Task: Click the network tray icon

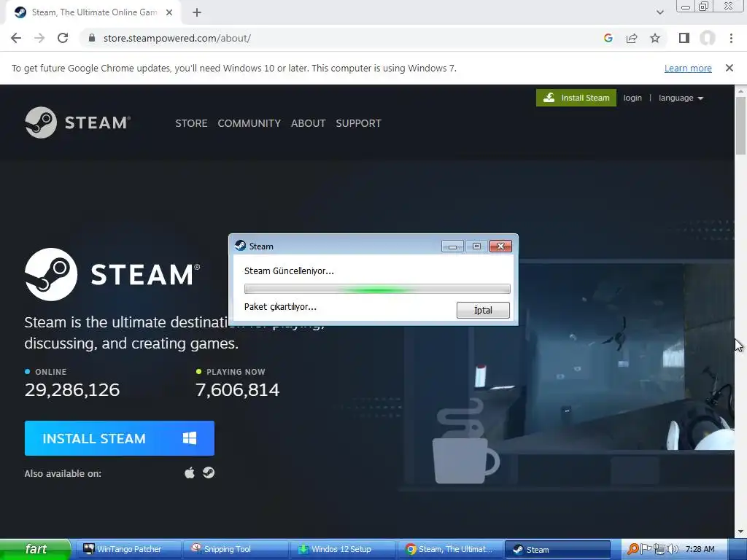Action: pos(659,549)
